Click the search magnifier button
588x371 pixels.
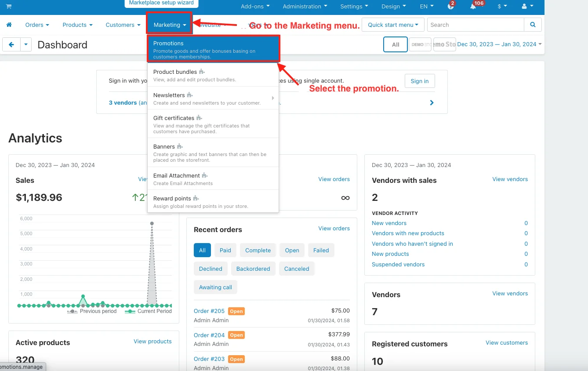pos(533,25)
